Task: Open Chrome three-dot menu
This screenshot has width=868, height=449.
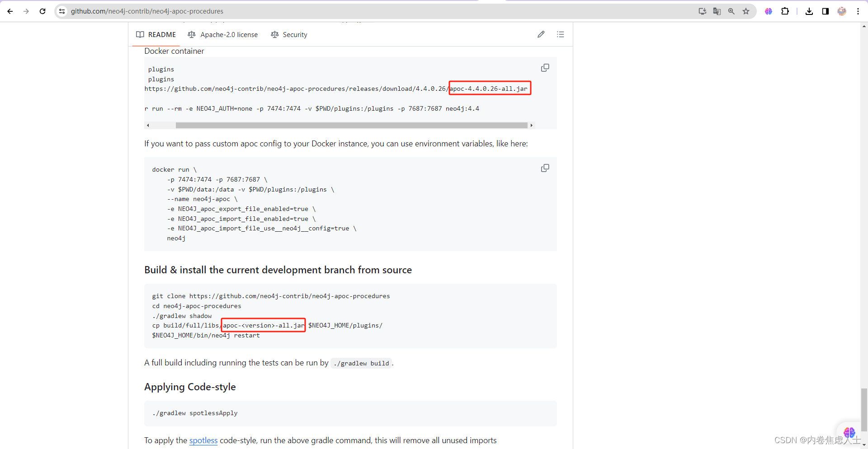Action: click(x=858, y=11)
